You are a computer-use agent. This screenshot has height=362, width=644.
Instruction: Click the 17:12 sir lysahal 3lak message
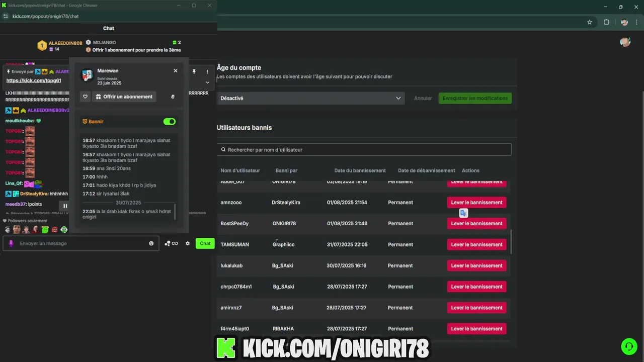[x=106, y=194]
